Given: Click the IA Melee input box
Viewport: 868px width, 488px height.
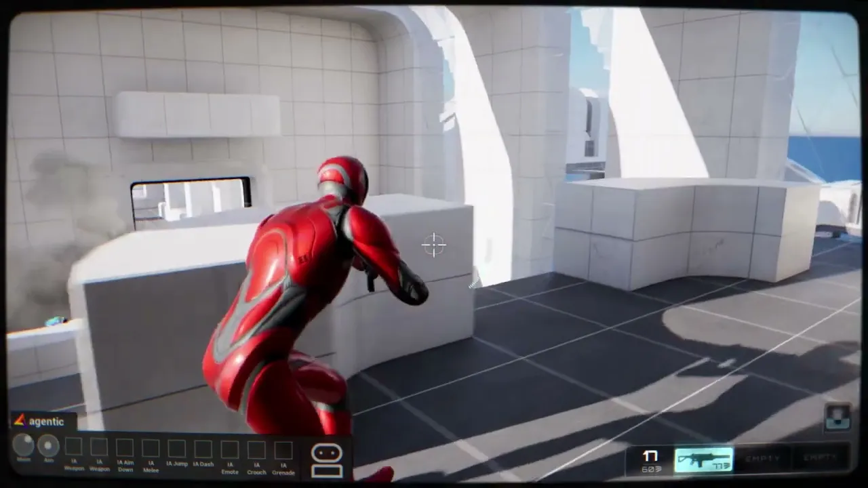Looking at the screenshot, I should pyautogui.click(x=151, y=449).
